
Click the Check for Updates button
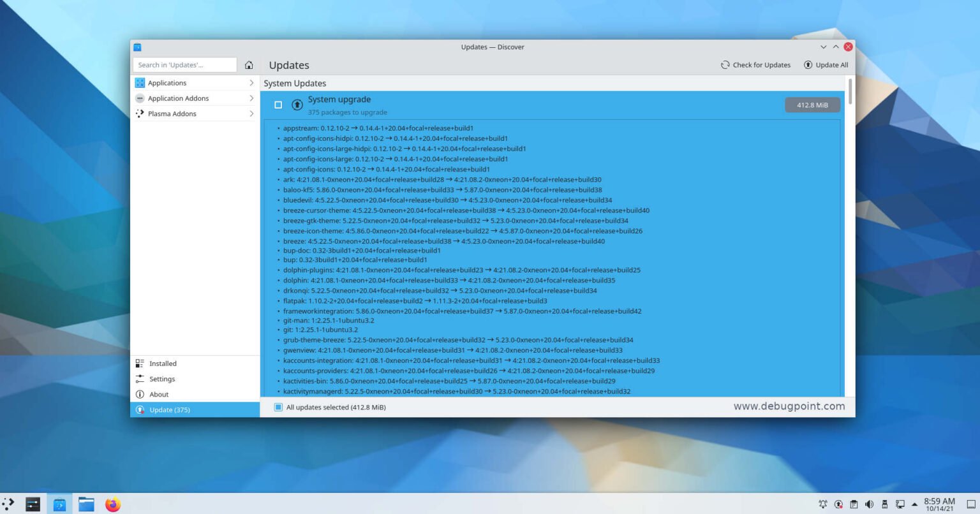click(755, 65)
